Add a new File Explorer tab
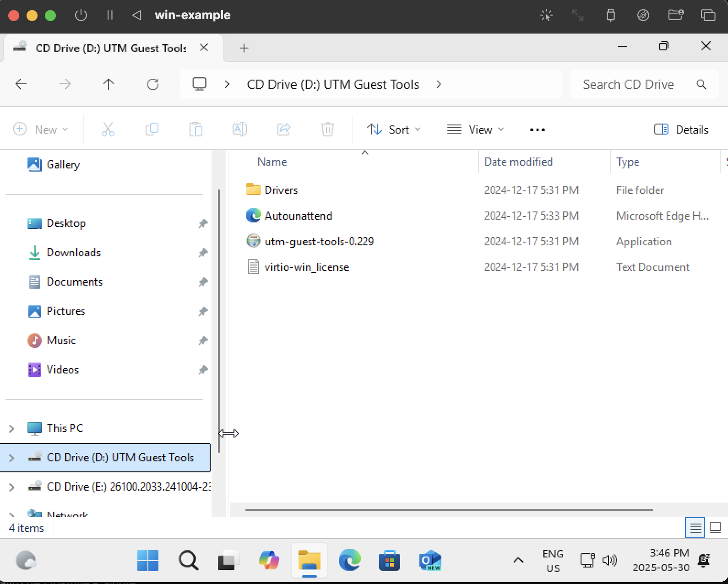Viewport: 728px width, 584px height. click(244, 48)
